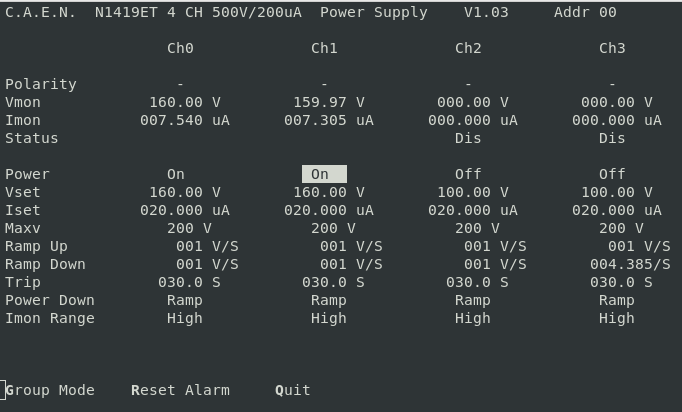682x412 pixels.
Task: Select Ch2 Vset 100.00 V value
Action: (473, 192)
